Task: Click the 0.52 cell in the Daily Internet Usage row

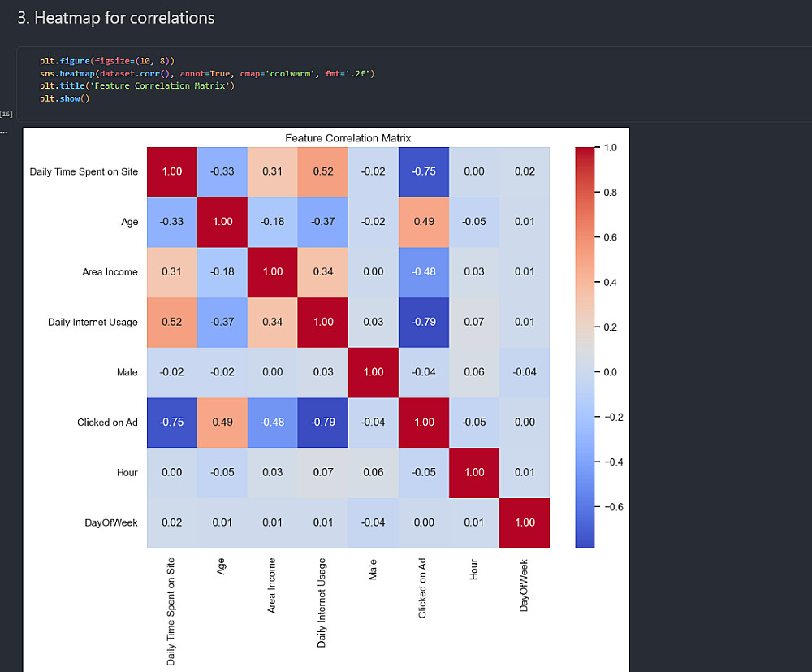Action: pyautogui.click(x=172, y=322)
